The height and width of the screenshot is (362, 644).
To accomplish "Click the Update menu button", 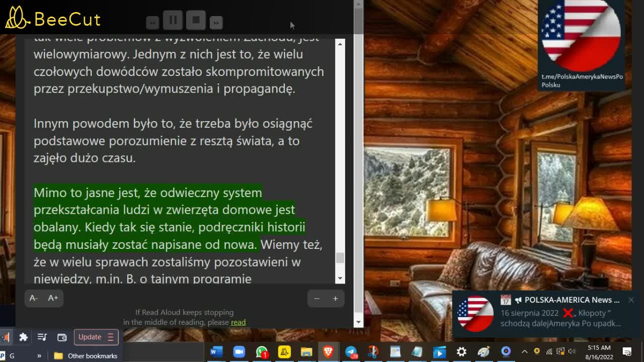I will point(96,337).
